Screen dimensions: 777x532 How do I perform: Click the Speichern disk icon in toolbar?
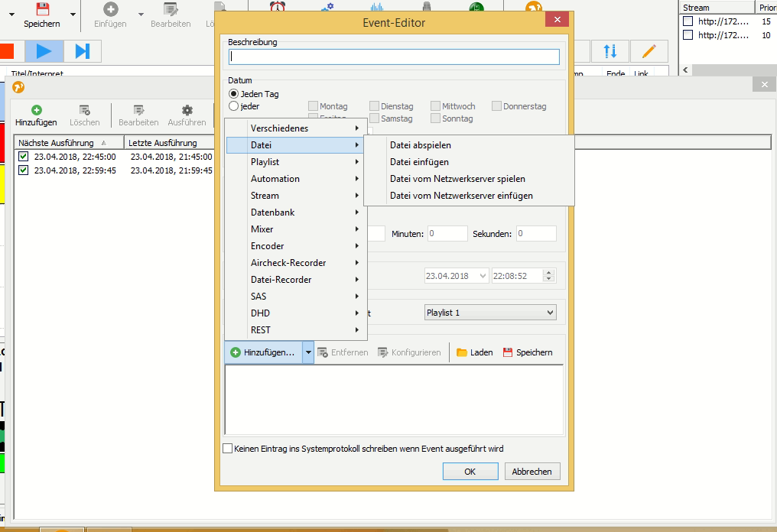[43, 10]
